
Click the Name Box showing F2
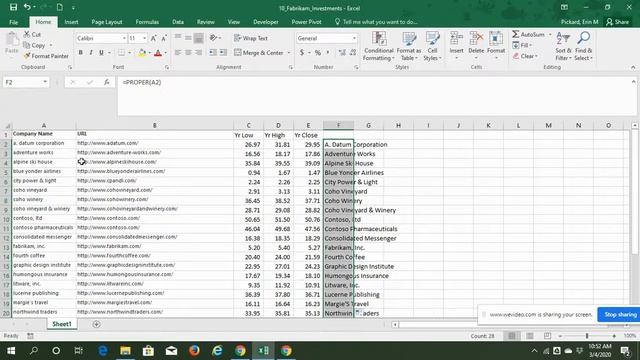[x=25, y=82]
